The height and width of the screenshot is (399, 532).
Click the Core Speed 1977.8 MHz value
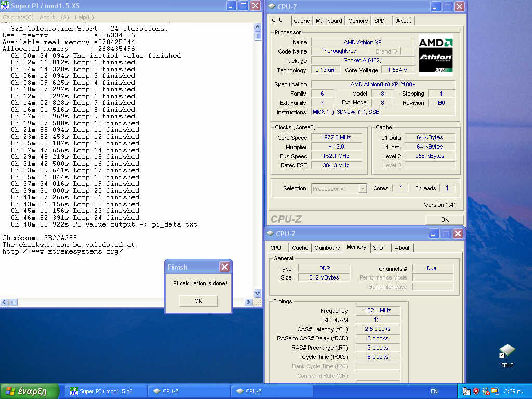[x=336, y=137]
